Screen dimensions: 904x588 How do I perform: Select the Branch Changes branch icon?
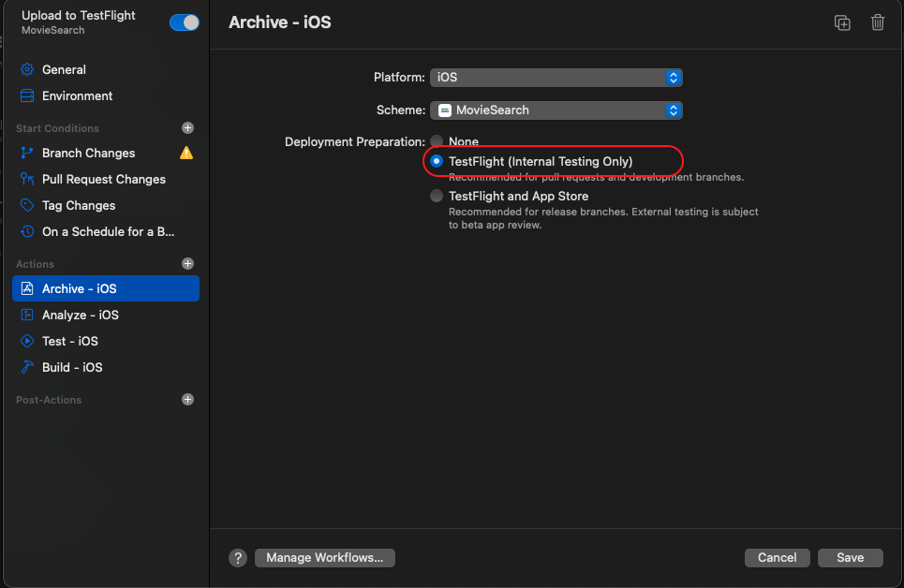pos(27,153)
